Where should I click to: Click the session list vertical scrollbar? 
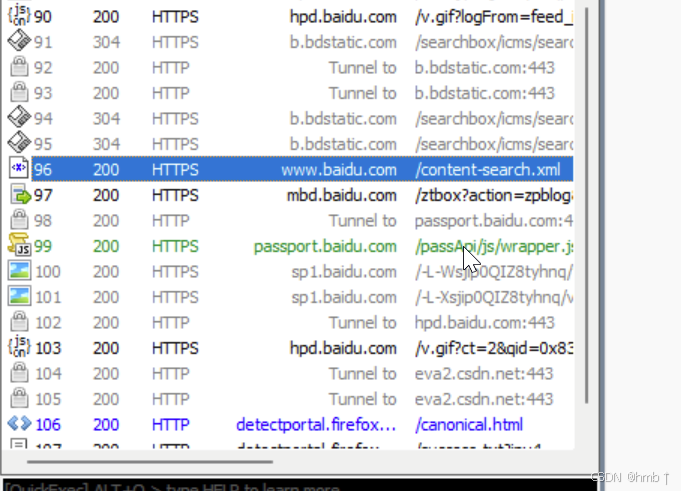coord(586,205)
